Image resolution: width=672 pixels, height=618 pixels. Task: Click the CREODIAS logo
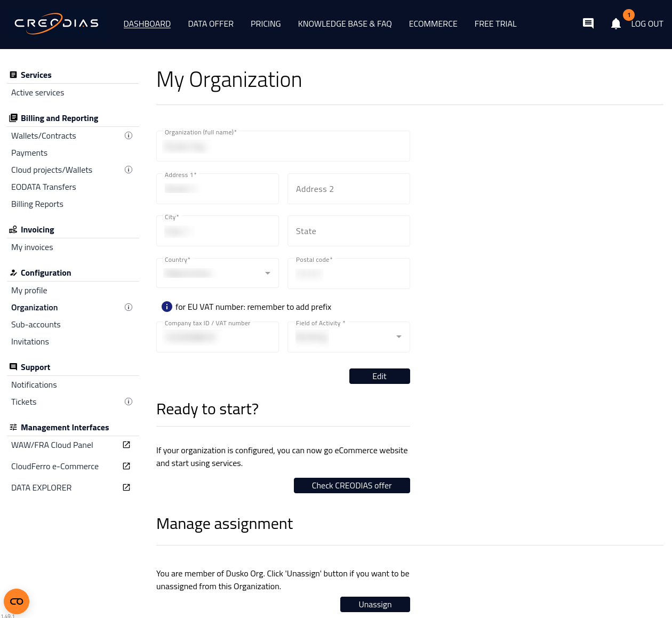point(56,23)
